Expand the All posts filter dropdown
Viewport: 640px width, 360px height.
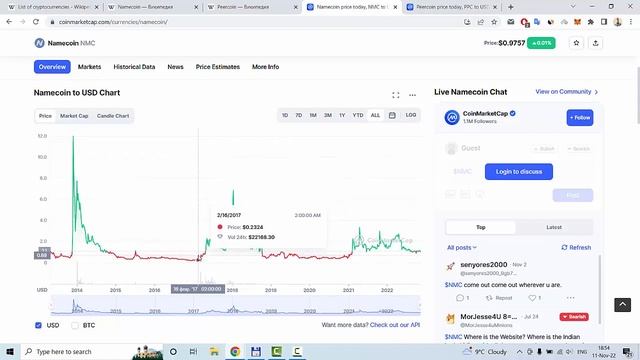tap(462, 247)
